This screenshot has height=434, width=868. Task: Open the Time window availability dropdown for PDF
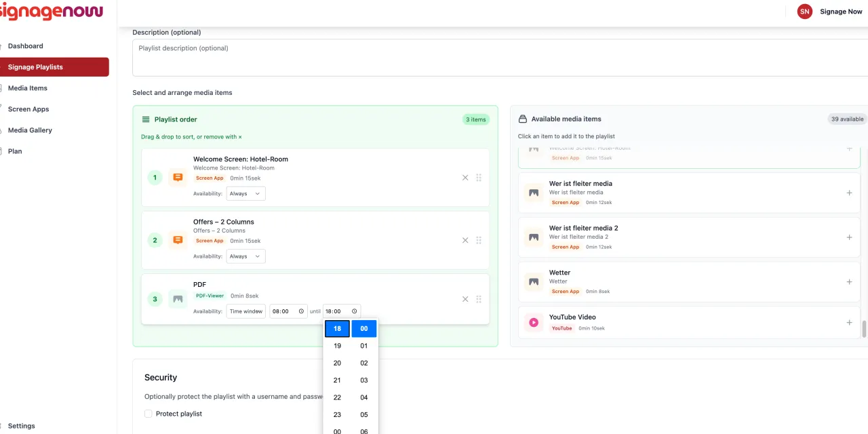pos(245,311)
